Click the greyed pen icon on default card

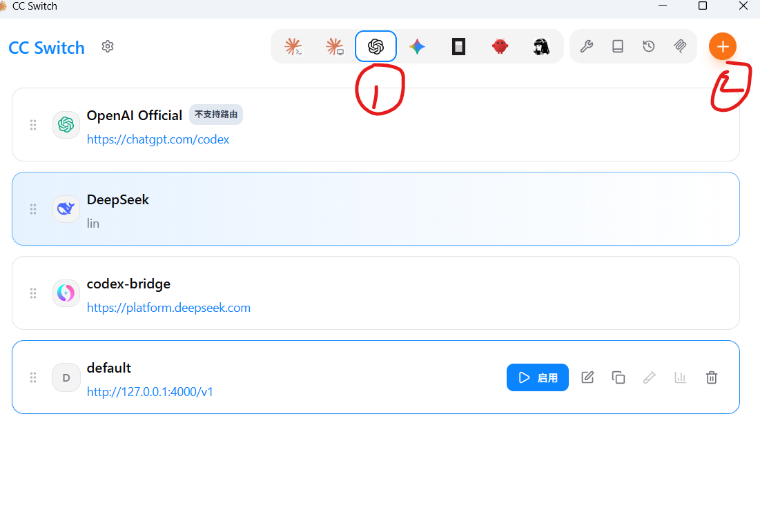tap(650, 377)
